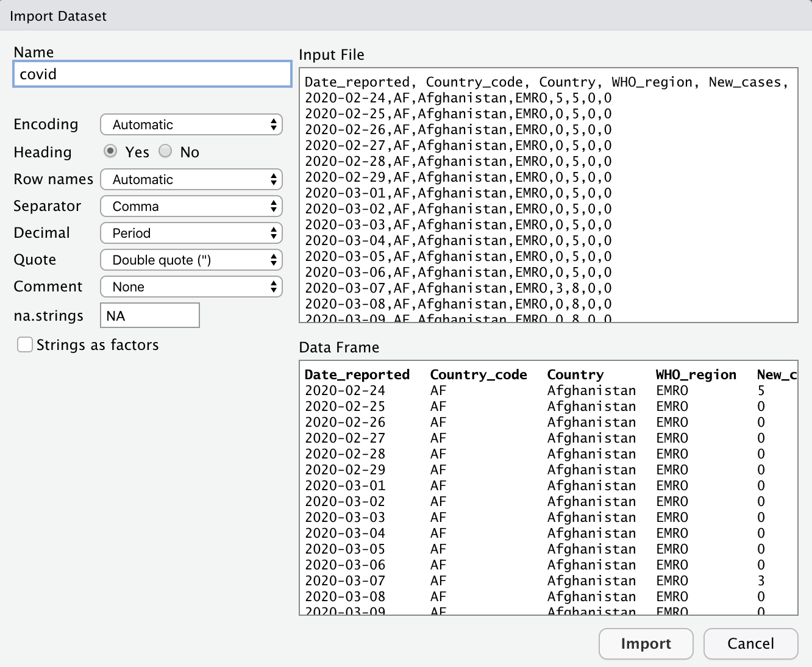The height and width of the screenshot is (667, 812).
Task: Expand the Quote dropdown menu
Action: 191,260
